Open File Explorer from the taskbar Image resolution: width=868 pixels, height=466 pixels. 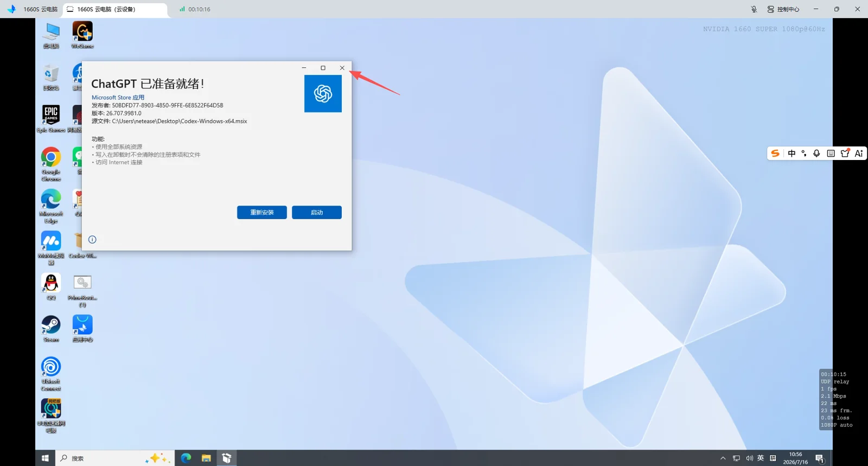[x=206, y=458]
